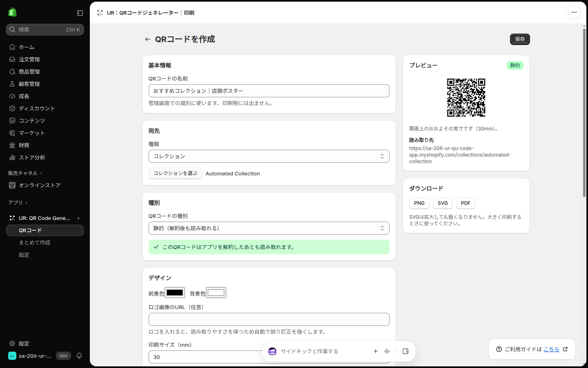Open the ご利用ガイド こちら link
This screenshot has height=368, width=588.
point(551,349)
